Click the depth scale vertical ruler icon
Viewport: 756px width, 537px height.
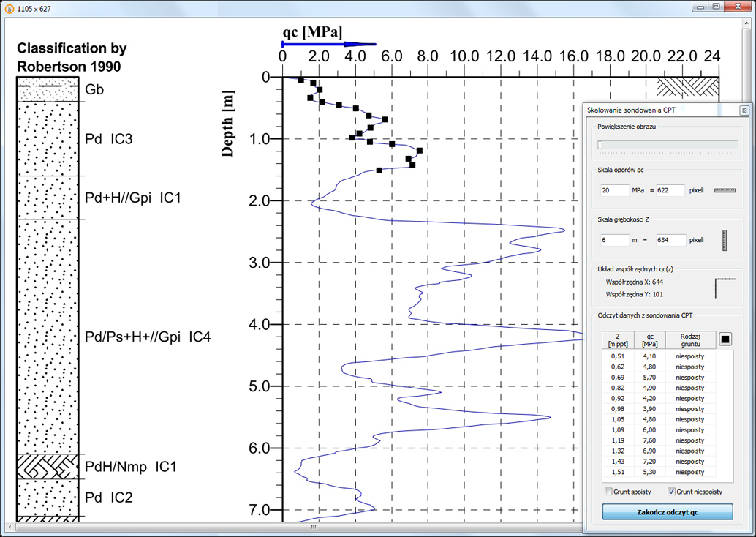724,240
